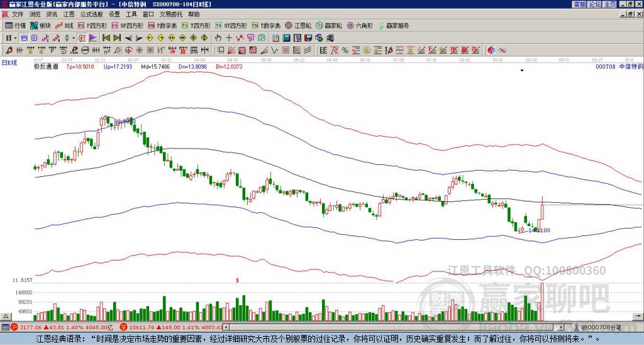
Task: Click the black left arrow icon
Action: 128,38
